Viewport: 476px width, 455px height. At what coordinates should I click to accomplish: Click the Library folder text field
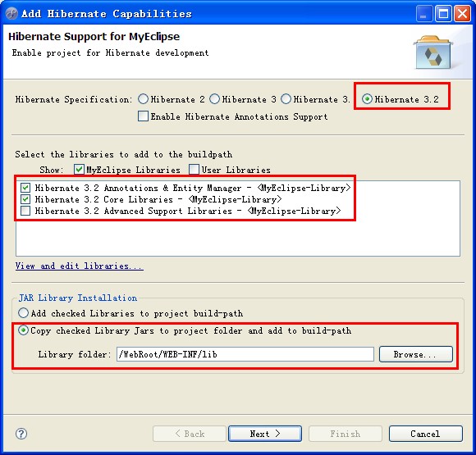click(245, 354)
